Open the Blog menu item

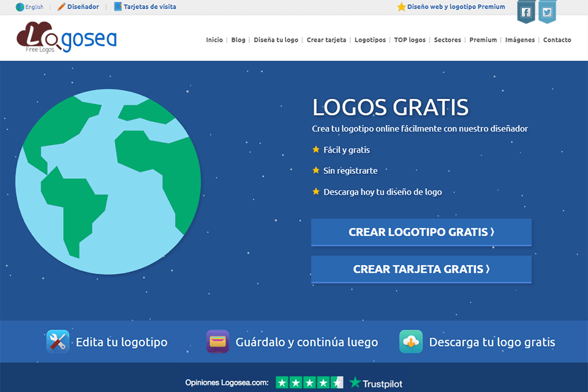(x=238, y=40)
